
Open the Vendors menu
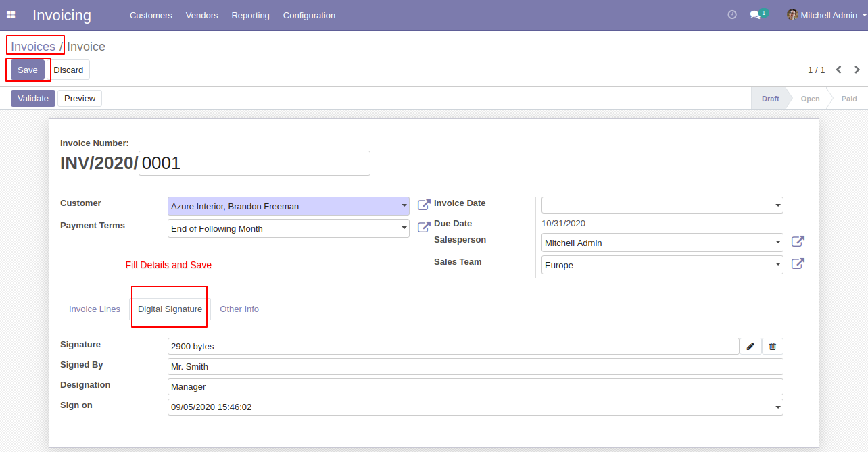pyautogui.click(x=201, y=15)
